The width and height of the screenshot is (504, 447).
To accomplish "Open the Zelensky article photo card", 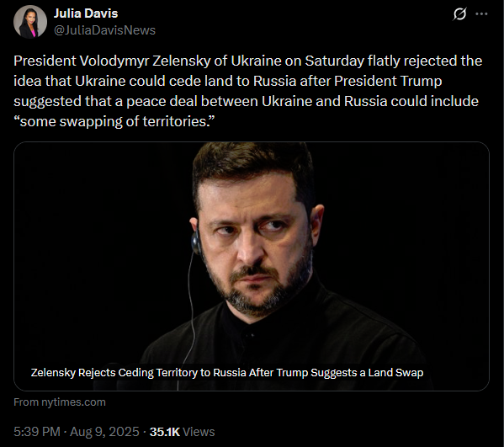I will point(252,266).
